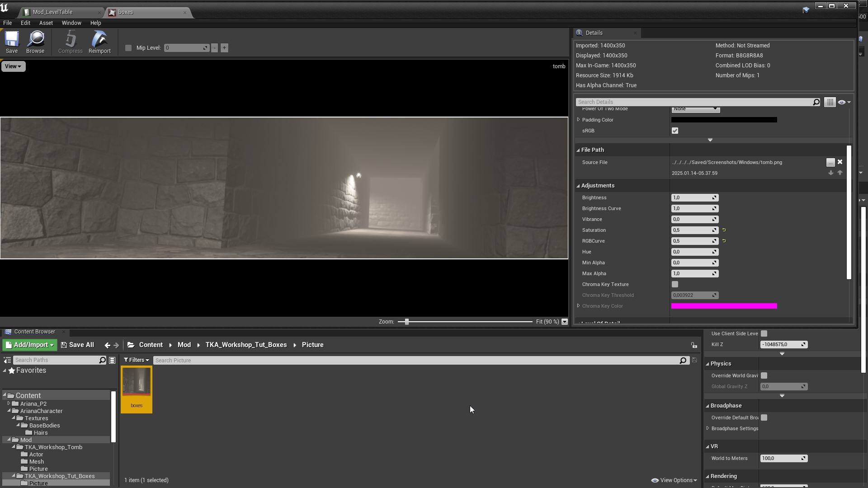Open the property matrix grid icon in Details
Viewport: 868px width, 488px height.
pos(830,102)
